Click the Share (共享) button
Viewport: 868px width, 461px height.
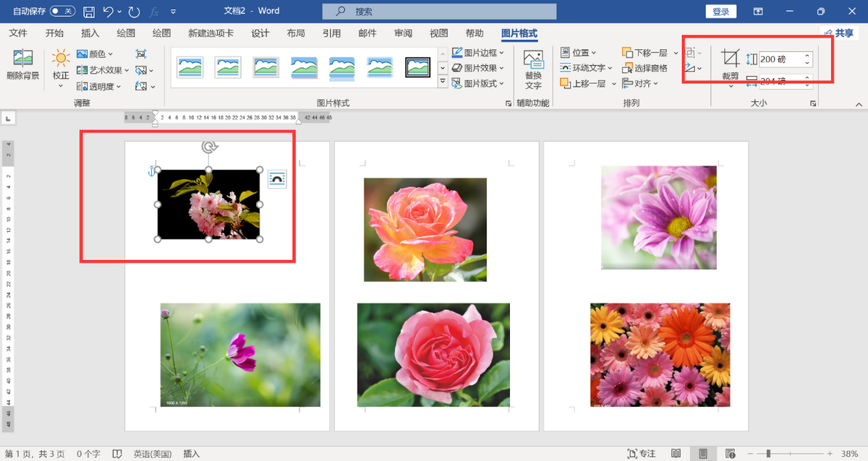(839, 33)
